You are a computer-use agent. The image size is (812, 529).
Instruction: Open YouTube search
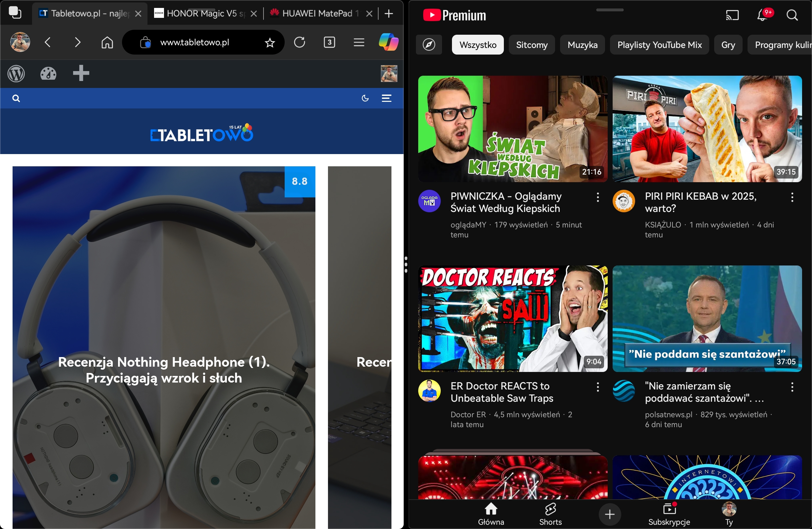(x=792, y=15)
